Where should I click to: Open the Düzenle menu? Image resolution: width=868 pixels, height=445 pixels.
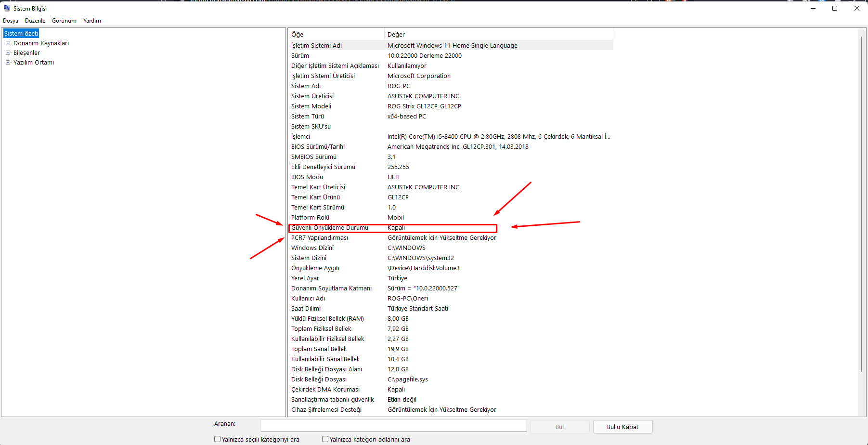coord(35,20)
